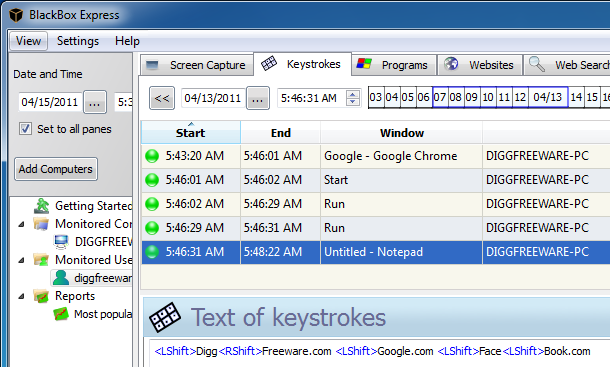Click the BlackBox Express cube title icon
The image size is (610, 367).
[x=16, y=15]
